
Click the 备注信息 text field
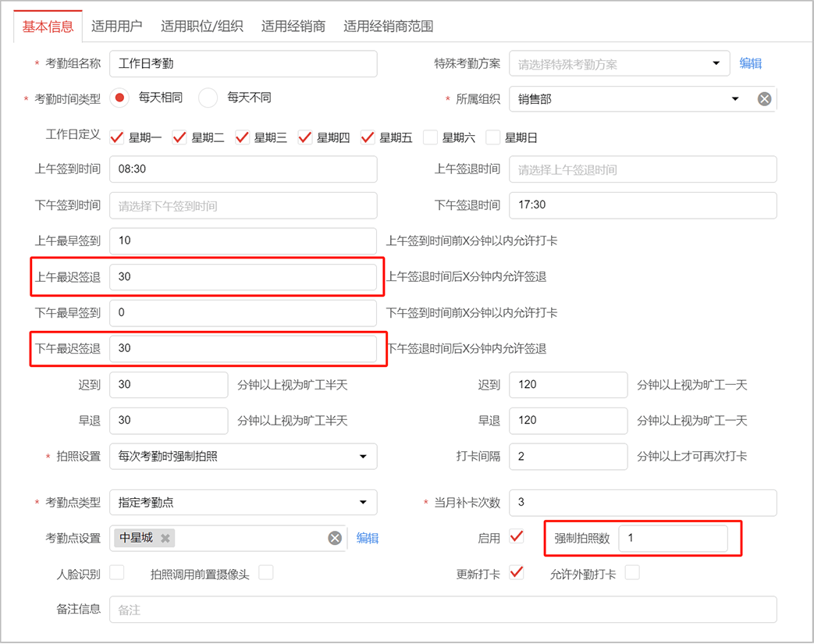pyautogui.click(x=443, y=610)
